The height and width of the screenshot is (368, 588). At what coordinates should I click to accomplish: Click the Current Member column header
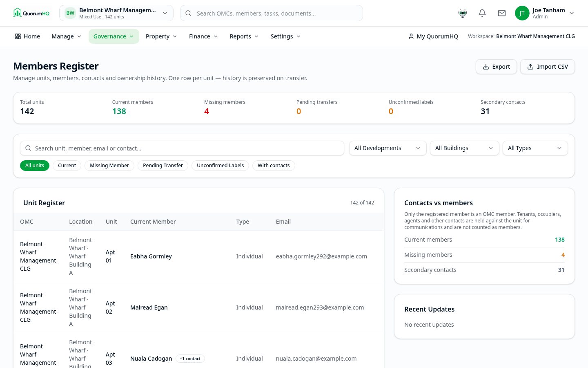pyautogui.click(x=153, y=222)
